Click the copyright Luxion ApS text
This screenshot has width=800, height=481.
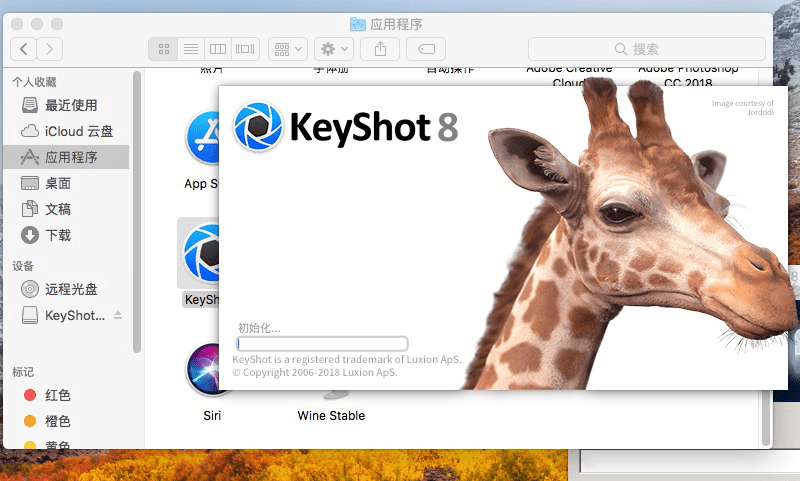click(314, 372)
